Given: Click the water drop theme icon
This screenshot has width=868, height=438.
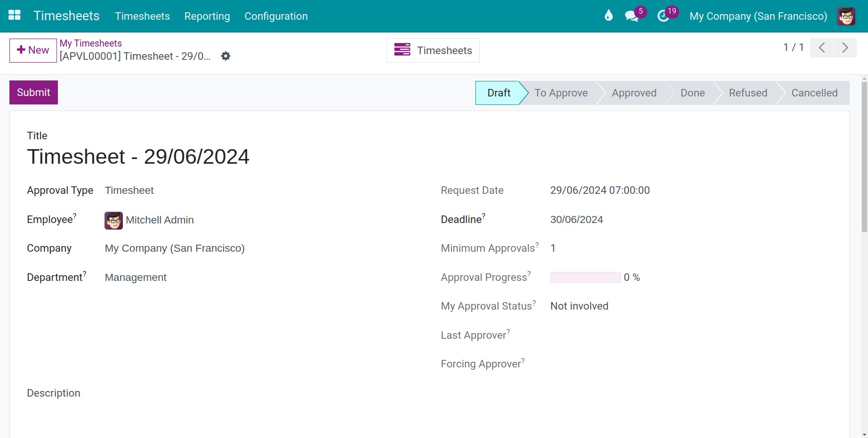Looking at the screenshot, I should pos(609,16).
